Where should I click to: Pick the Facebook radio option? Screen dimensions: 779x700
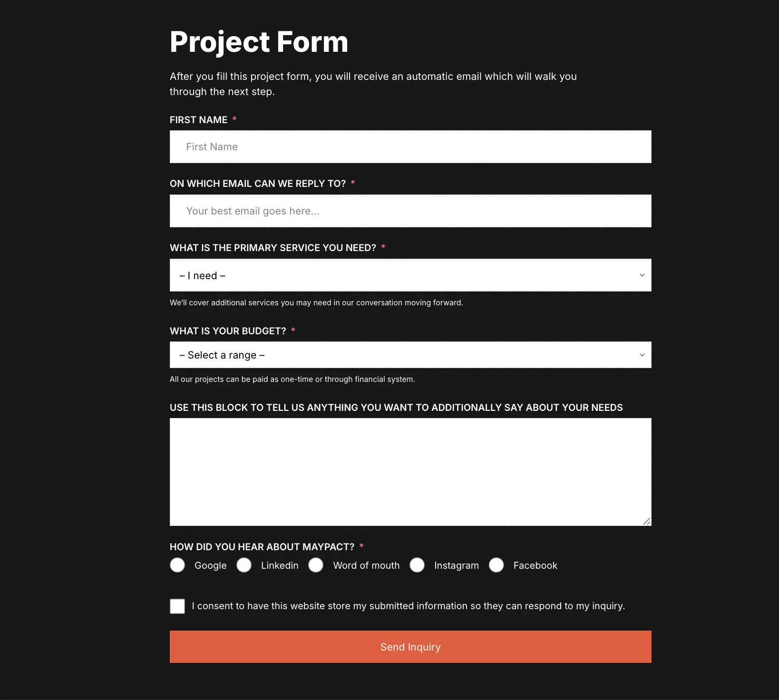pos(496,565)
